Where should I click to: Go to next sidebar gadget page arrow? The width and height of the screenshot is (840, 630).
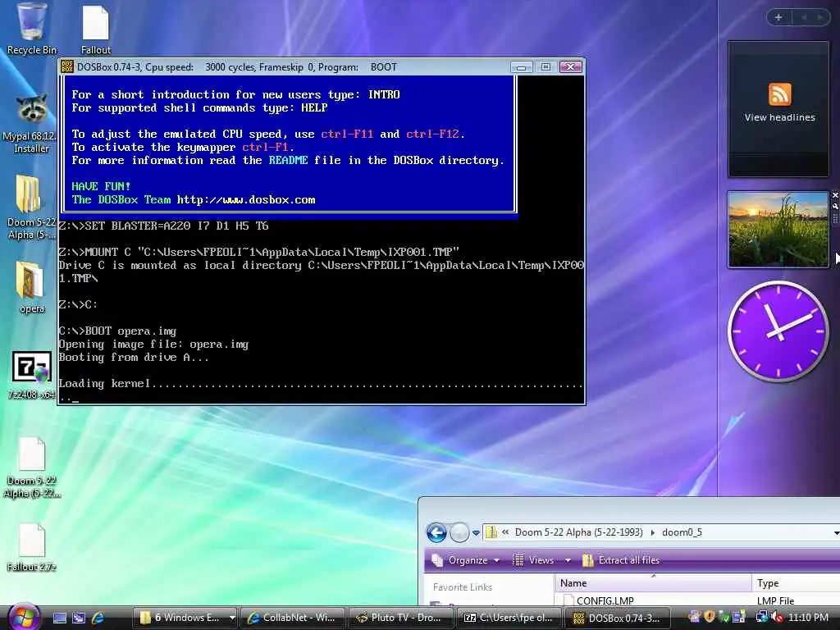820,17
